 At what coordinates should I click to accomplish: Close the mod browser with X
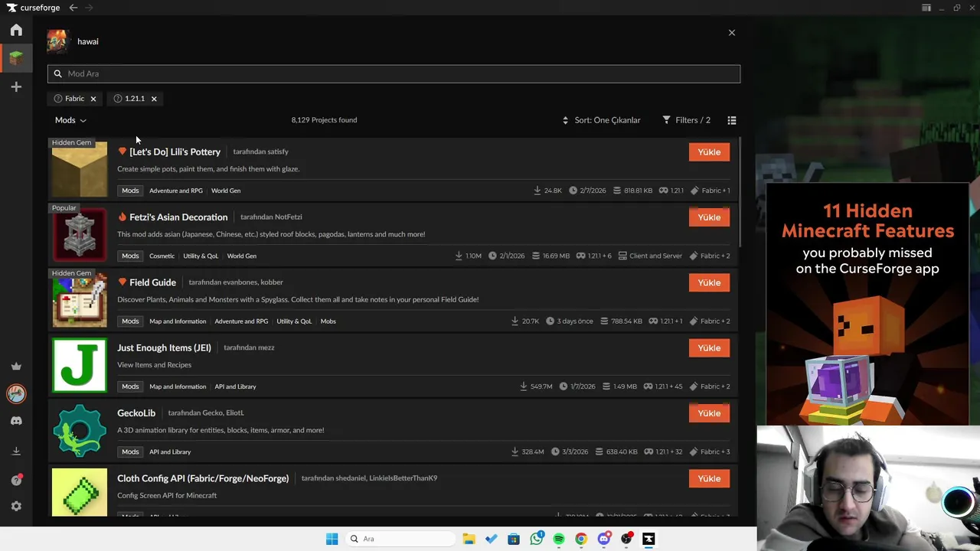coord(732,33)
